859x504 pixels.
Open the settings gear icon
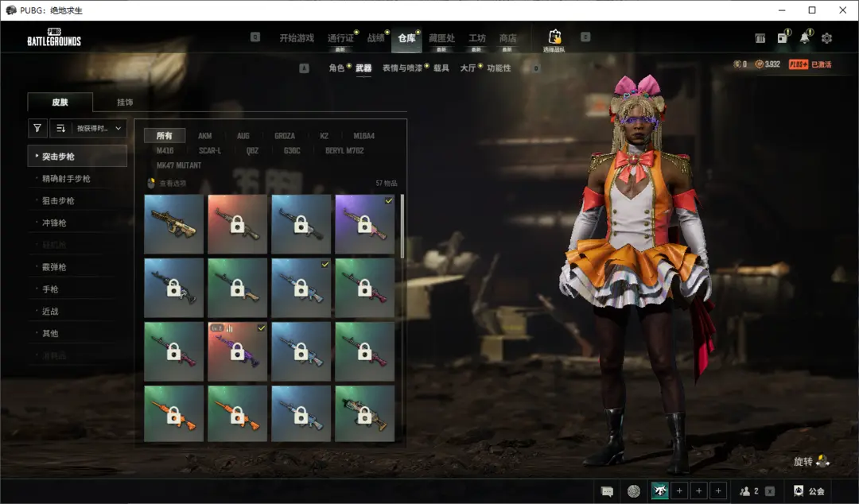(x=826, y=38)
